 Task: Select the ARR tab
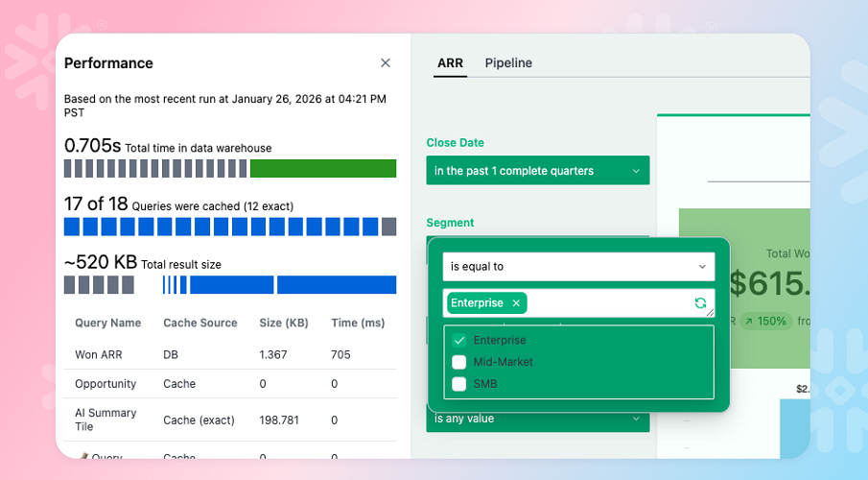pos(450,63)
